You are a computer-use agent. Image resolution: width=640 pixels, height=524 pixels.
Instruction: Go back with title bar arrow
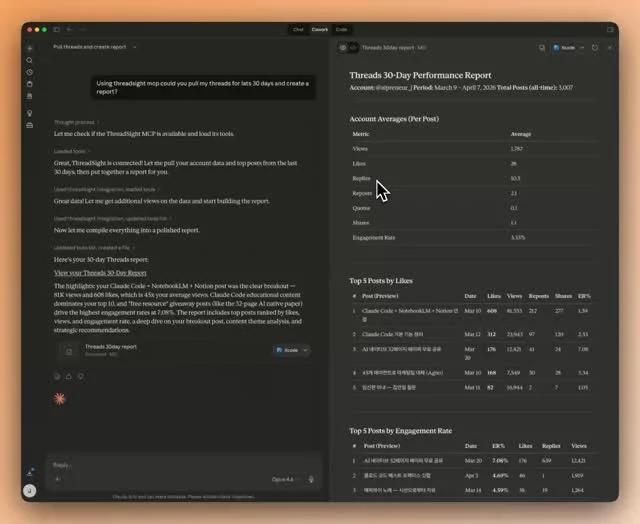coord(69,29)
